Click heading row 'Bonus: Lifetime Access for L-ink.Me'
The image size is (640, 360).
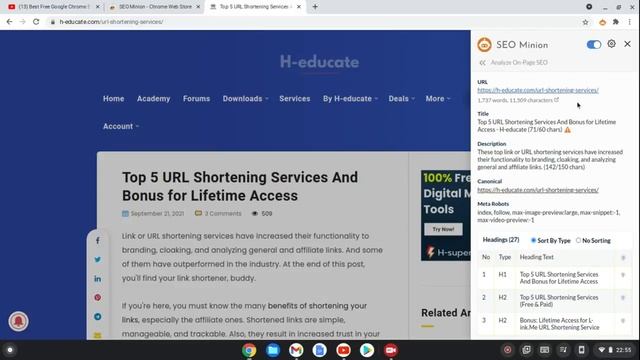(559, 324)
